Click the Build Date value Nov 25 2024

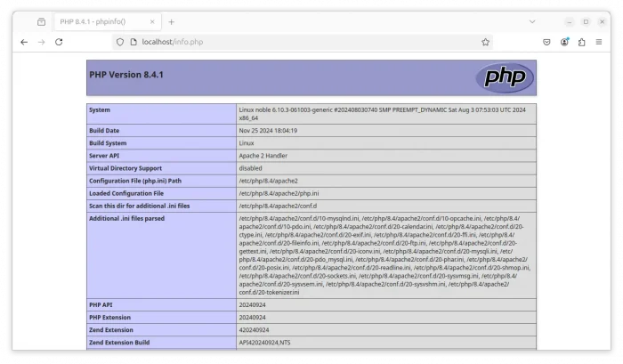268,130
